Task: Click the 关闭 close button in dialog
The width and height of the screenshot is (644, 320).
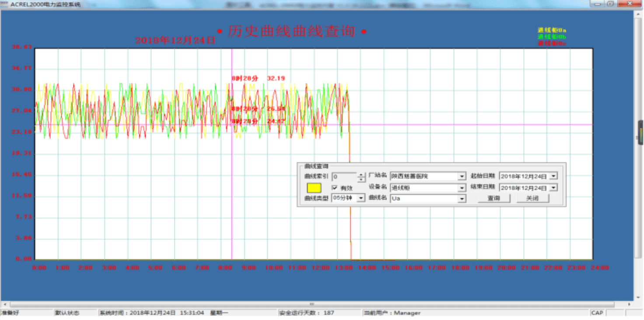Action: (532, 198)
